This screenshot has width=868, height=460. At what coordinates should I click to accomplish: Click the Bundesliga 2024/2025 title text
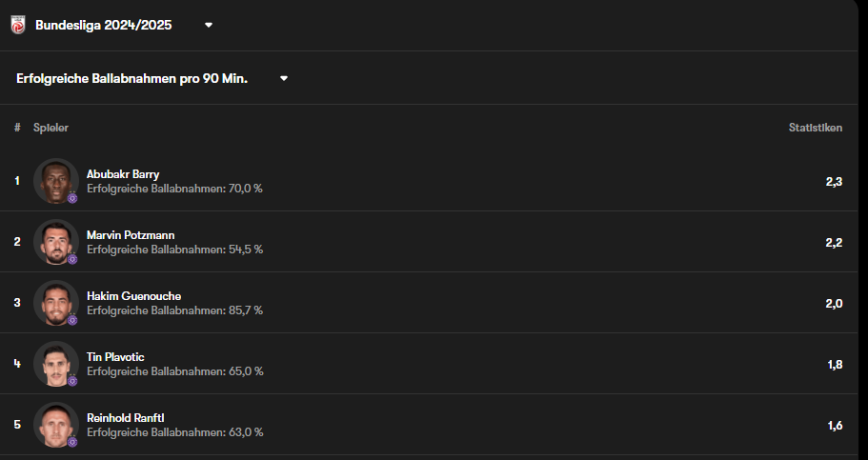[104, 25]
